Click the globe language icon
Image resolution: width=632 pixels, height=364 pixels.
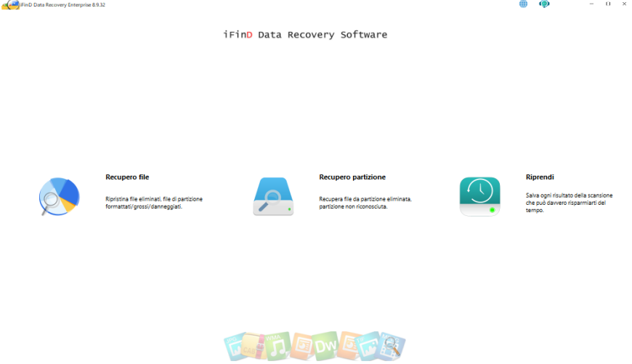(523, 4)
